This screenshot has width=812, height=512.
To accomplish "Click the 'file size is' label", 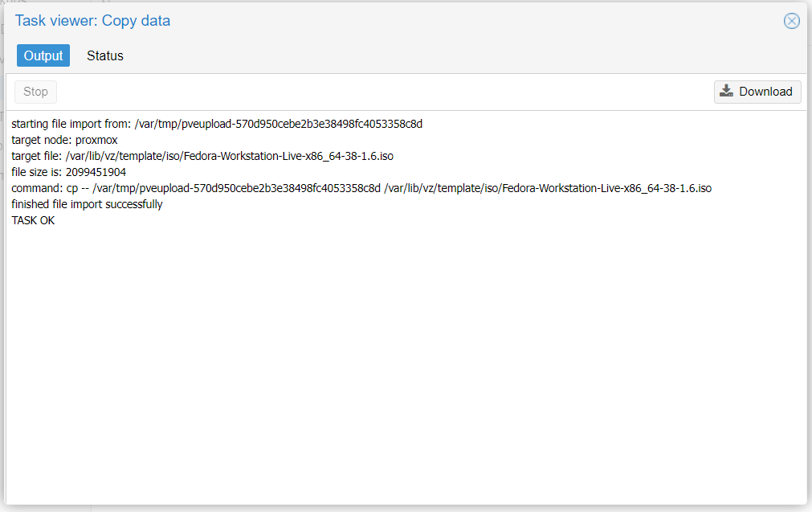I will pyautogui.click(x=36, y=172).
